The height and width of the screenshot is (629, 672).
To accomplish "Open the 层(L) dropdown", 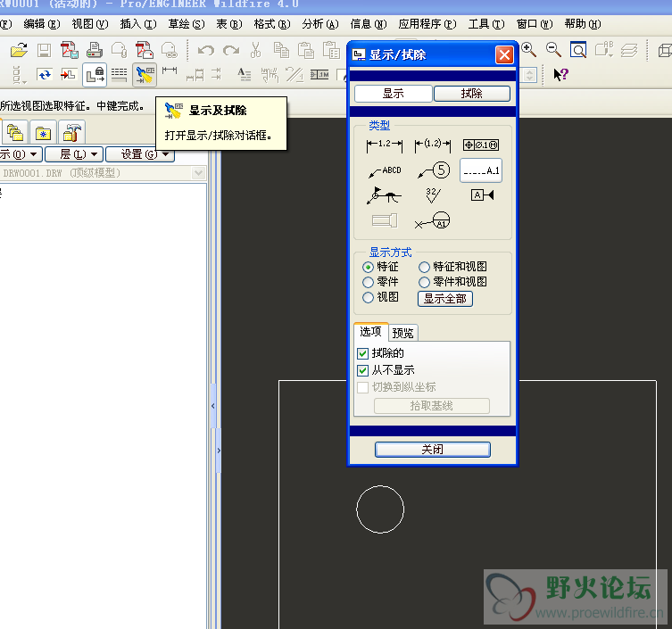I will click(74, 153).
